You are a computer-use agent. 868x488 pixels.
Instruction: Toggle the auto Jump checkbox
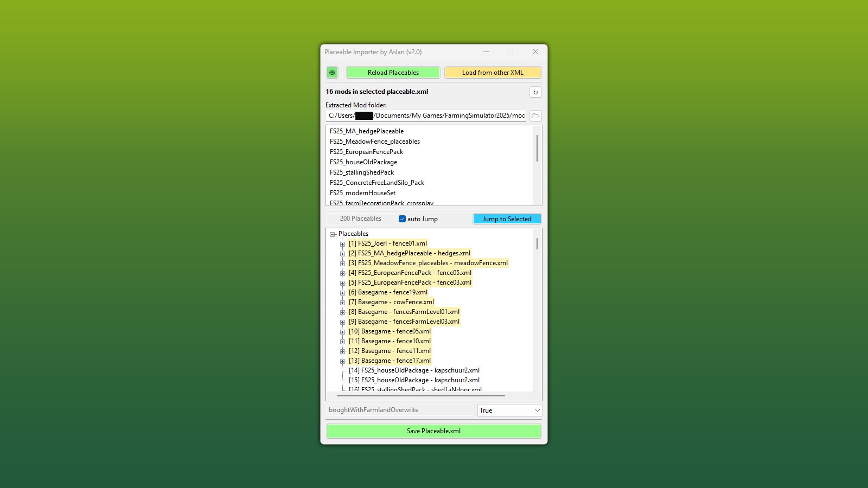click(402, 219)
